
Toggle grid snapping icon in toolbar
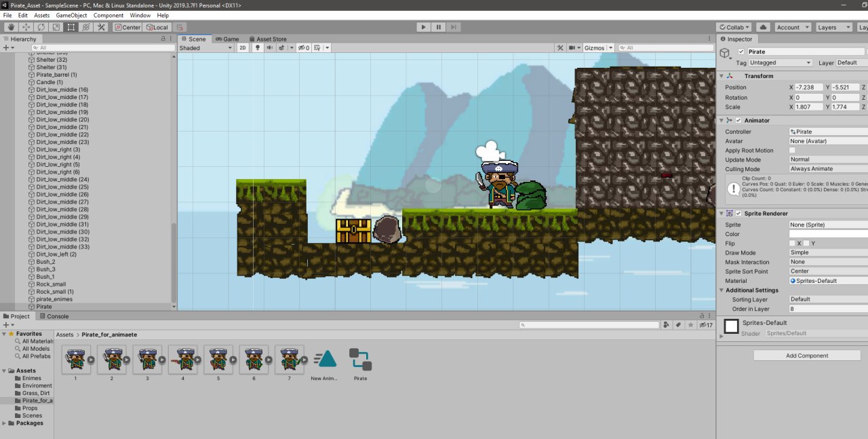click(180, 27)
